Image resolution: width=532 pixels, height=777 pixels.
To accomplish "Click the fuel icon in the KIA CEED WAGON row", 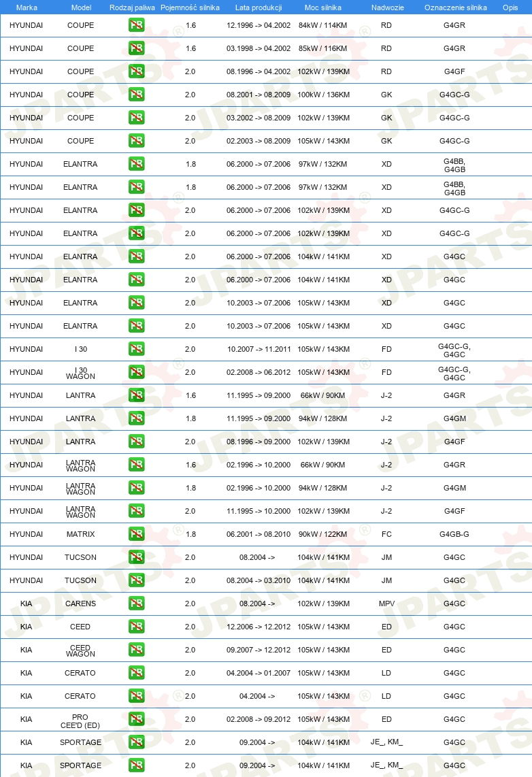I will pyautogui.click(x=136, y=650).
